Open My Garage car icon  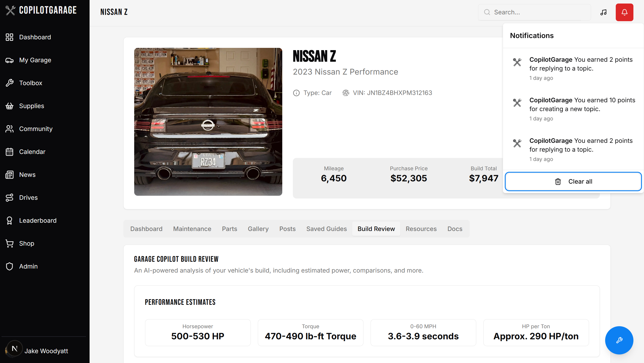pos(9,60)
